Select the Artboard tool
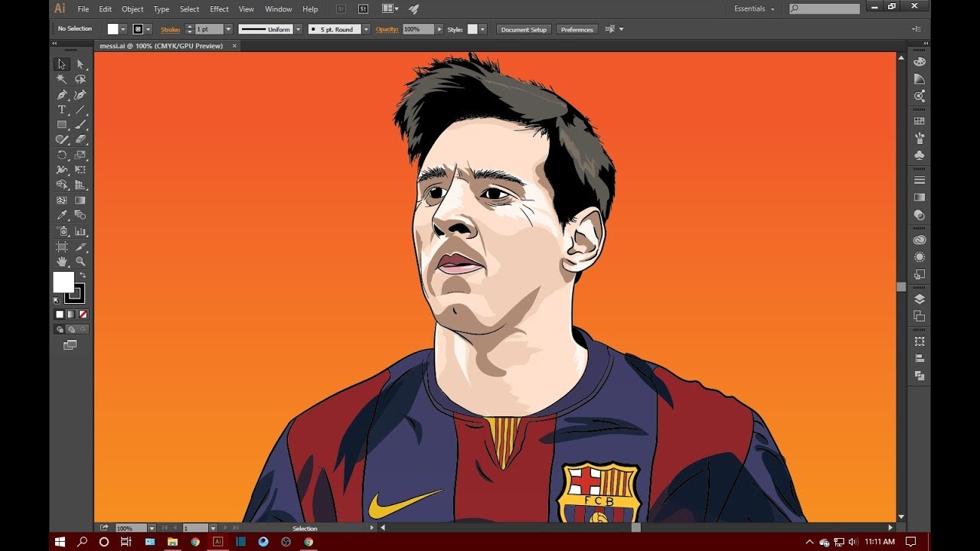 62,246
